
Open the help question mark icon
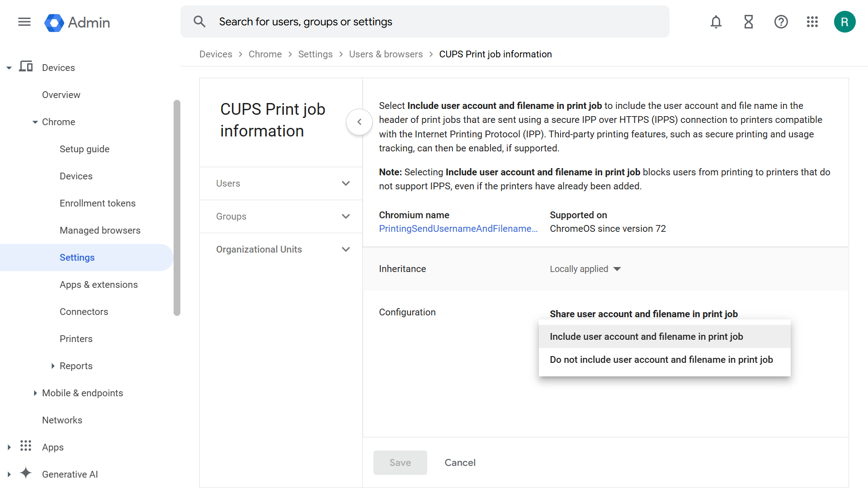coord(781,22)
